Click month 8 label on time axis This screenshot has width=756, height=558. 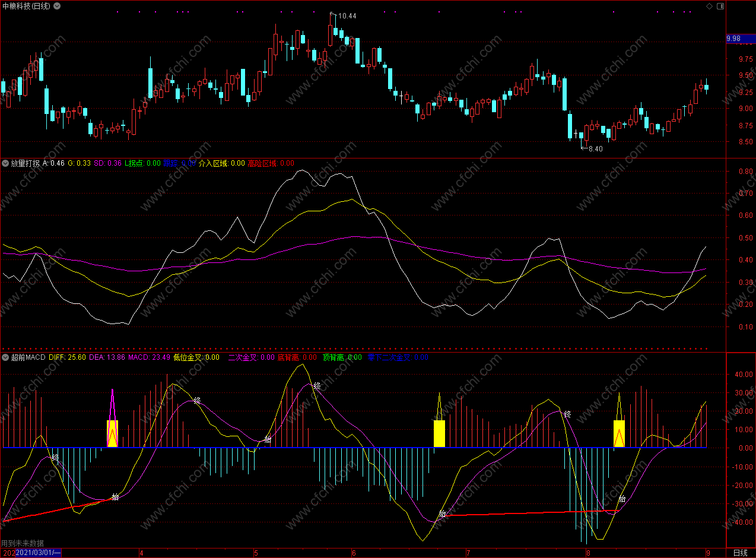click(588, 553)
